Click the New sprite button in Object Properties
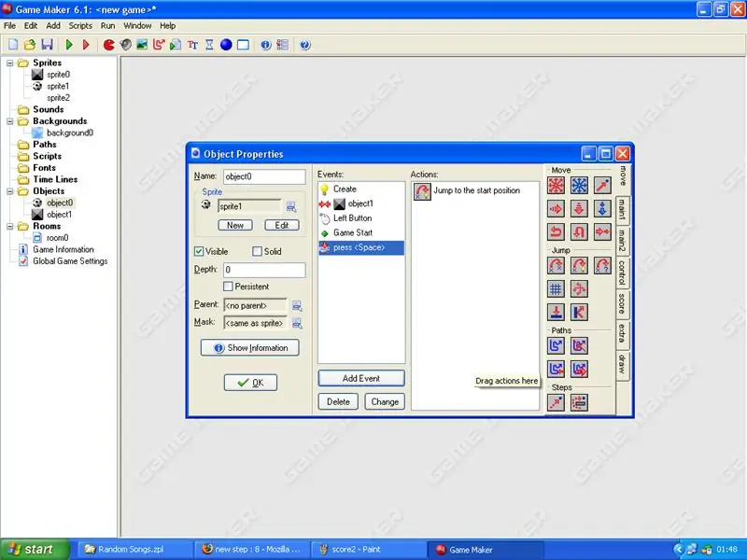Screen dimensions: 747x560 [x=235, y=225]
